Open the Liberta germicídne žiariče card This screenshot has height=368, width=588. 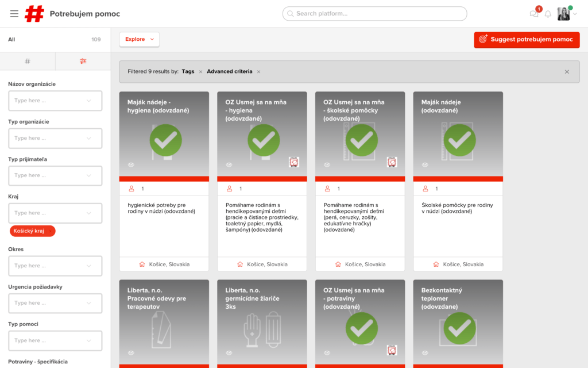click(262, 322)
